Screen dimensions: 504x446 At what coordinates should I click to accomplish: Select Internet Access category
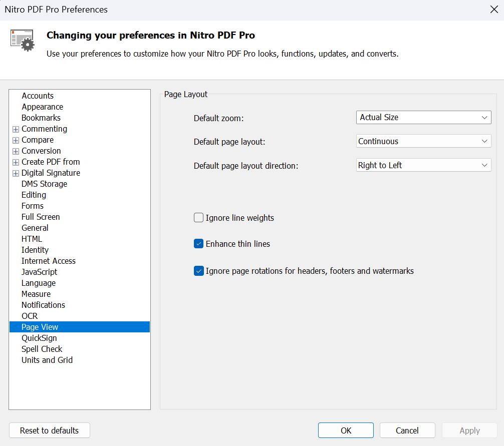point(49,261)
